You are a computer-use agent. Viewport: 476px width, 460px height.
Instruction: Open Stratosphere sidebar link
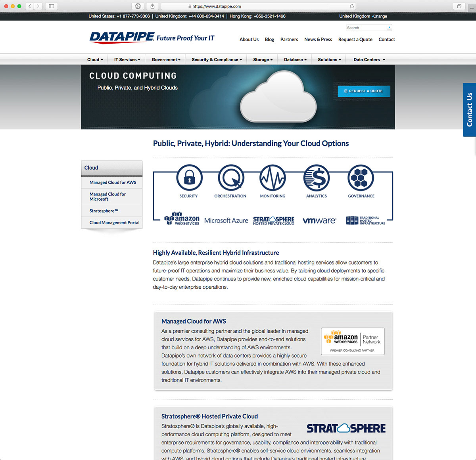(x=104, y=211)
